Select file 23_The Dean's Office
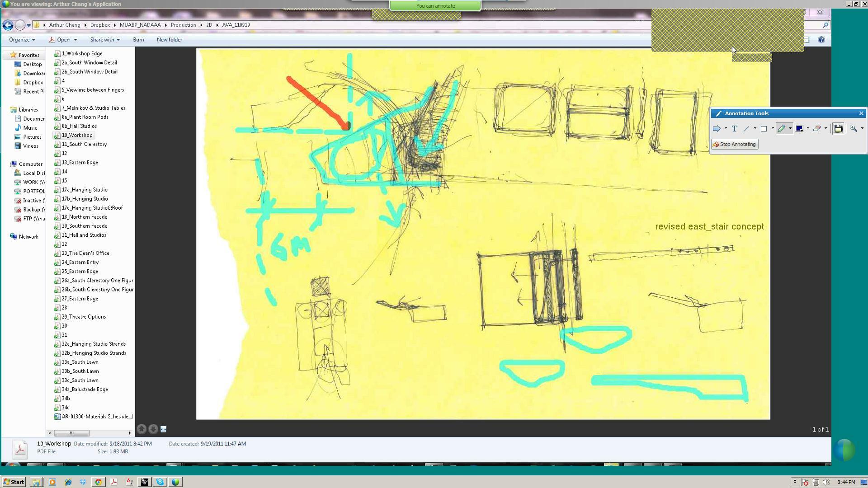The height and width of the screenshot is (488, 868). pos(82,253)
